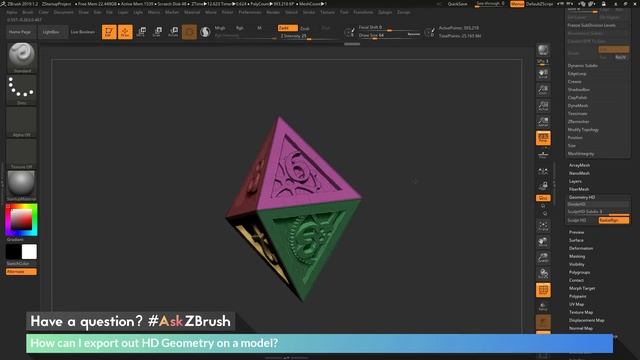Click DivideHD button
The width and height of the screenshot is (640, 360).
point(598,204)
